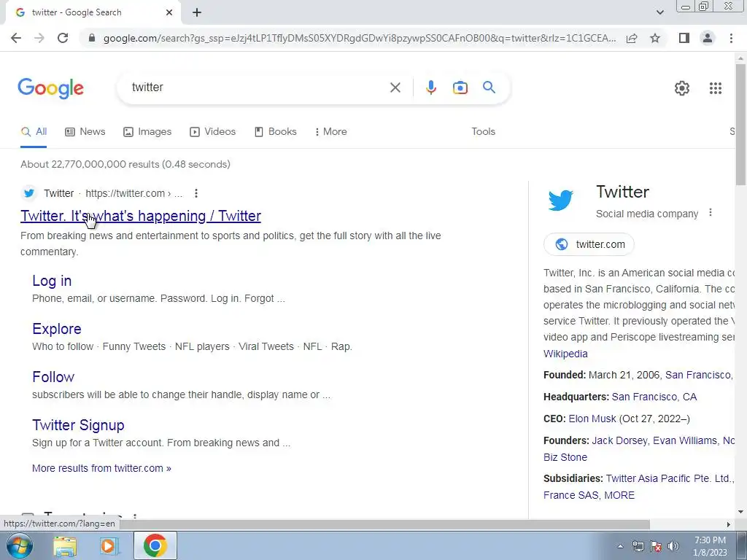
Task: Click the Chrome taskbar icon
Action: click(x=155, y=545)
